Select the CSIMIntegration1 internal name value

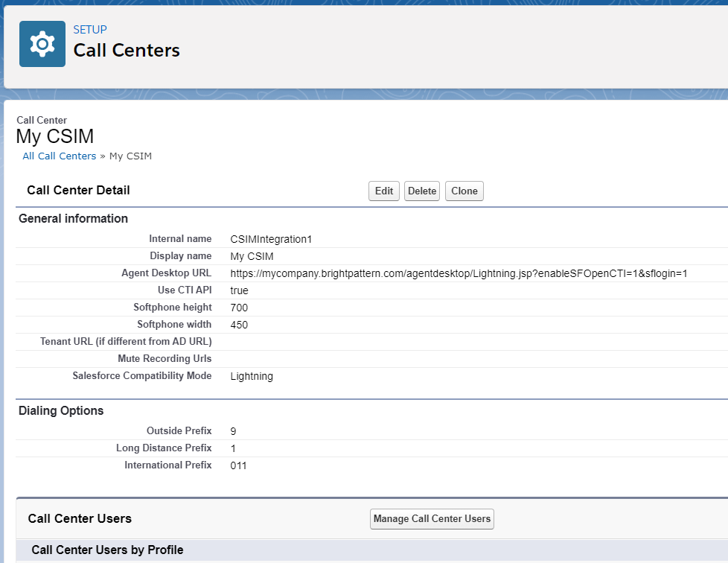pyautogui.click(x=271, y=239)
